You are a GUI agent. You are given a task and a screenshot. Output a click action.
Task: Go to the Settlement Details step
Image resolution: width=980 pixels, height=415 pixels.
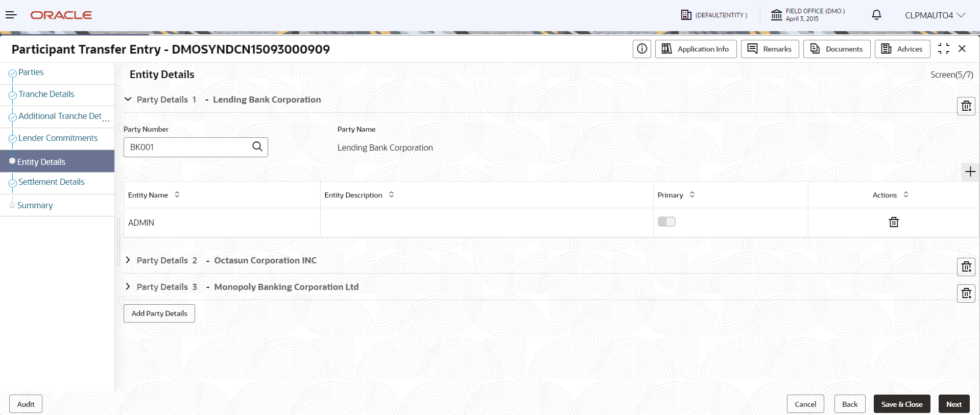52,182
